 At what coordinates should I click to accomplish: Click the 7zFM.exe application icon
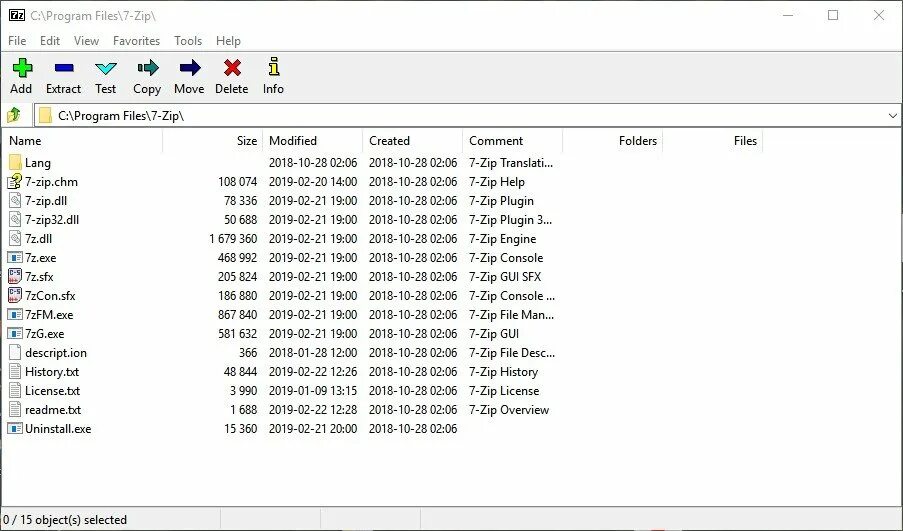[15, 314]
